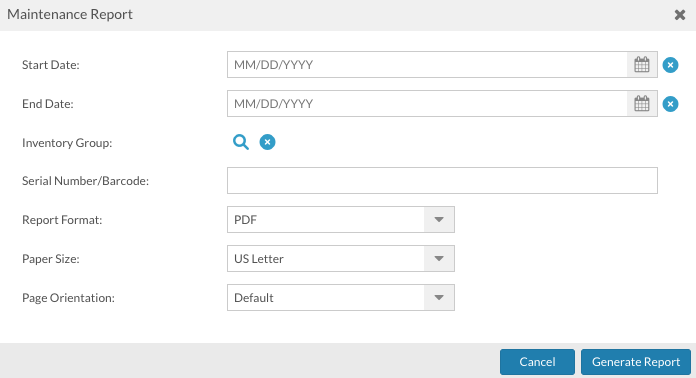Click into the Start Date input
This screenshot has width=696, height=378.
(x=427, y=65)
